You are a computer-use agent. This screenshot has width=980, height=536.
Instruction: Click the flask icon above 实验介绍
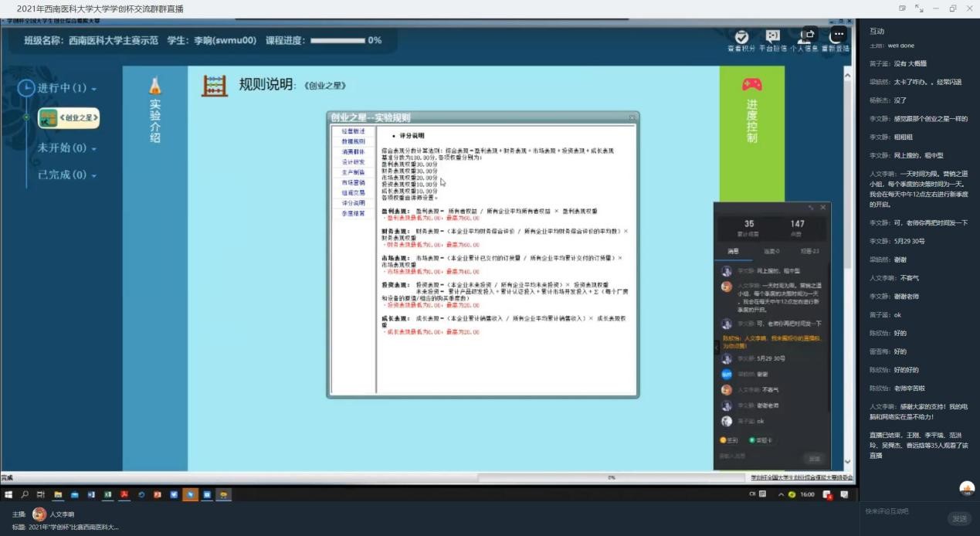point(155,86)
